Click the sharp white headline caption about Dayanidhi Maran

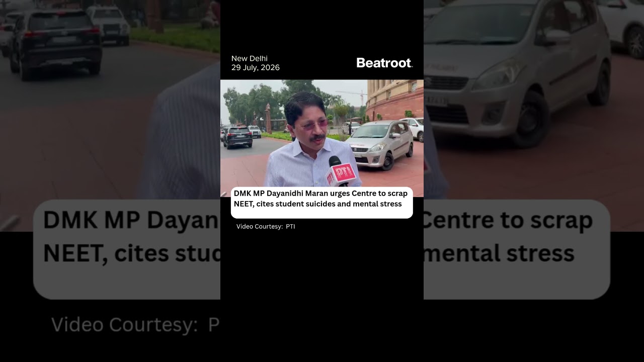click(321, 203)
